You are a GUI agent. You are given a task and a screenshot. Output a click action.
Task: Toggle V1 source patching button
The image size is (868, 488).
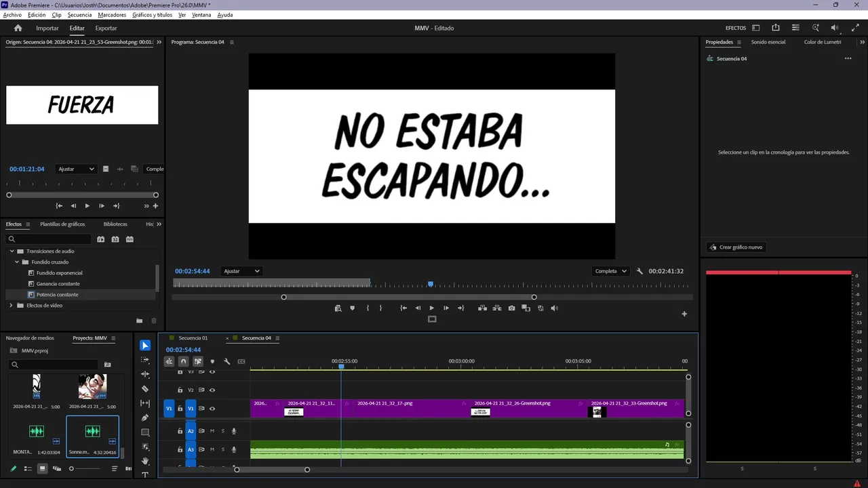tap(169, 409)
